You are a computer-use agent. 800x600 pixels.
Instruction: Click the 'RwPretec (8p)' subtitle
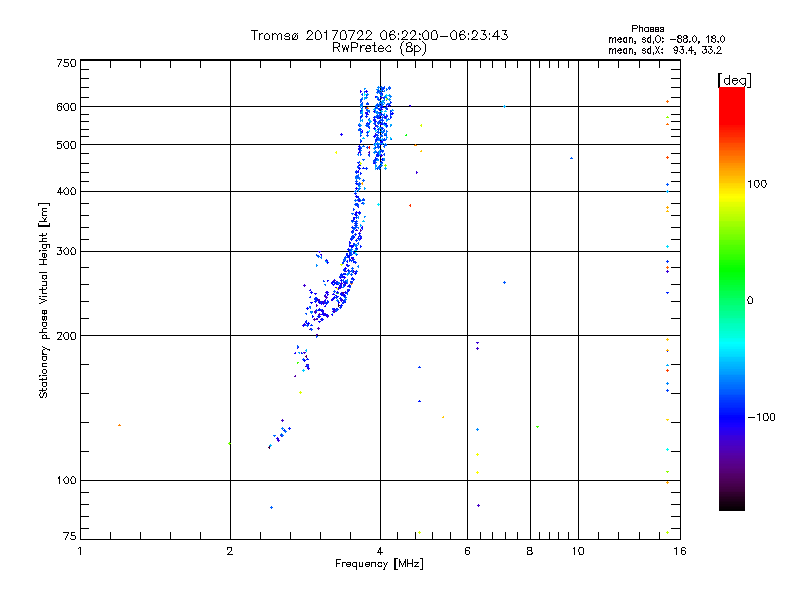379,48
